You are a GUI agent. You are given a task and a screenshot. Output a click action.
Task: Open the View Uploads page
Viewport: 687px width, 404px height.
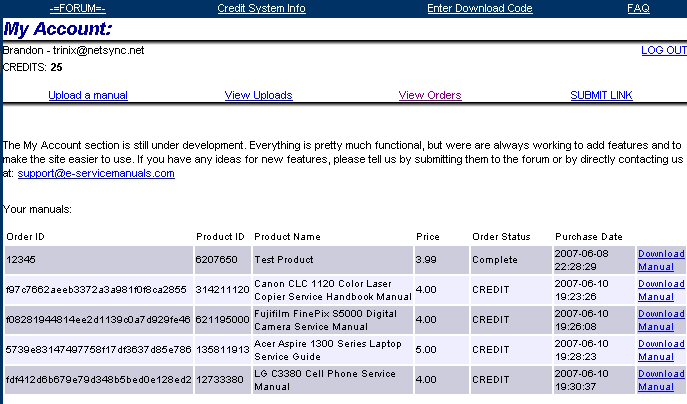(x=258, y=95)
